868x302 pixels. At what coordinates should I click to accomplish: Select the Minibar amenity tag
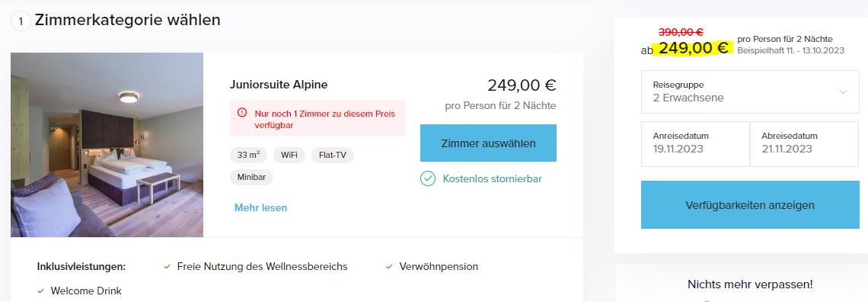(x=251, y=178)
